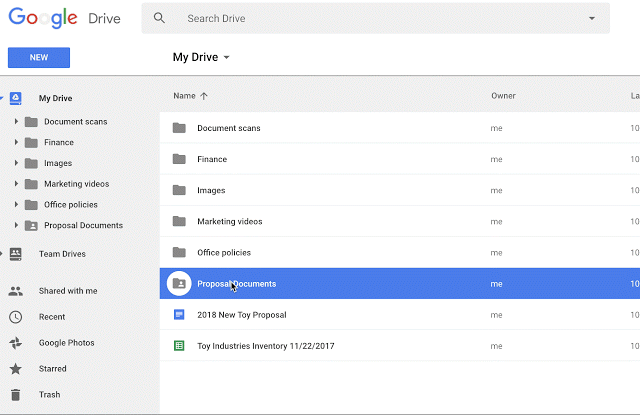This screenshot has width=640, height=415.
Task: Expand Marketing videos folder arrow
Action: [x=17, y=184]
